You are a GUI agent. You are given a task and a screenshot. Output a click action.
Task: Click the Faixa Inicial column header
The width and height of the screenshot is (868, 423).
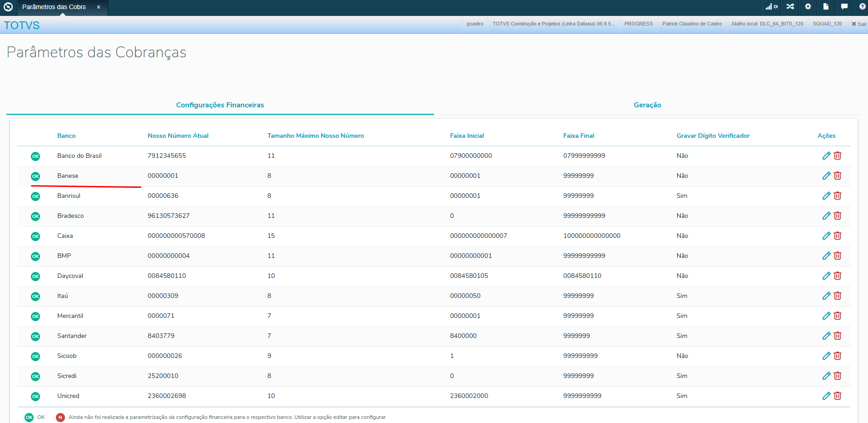[467, 136]
